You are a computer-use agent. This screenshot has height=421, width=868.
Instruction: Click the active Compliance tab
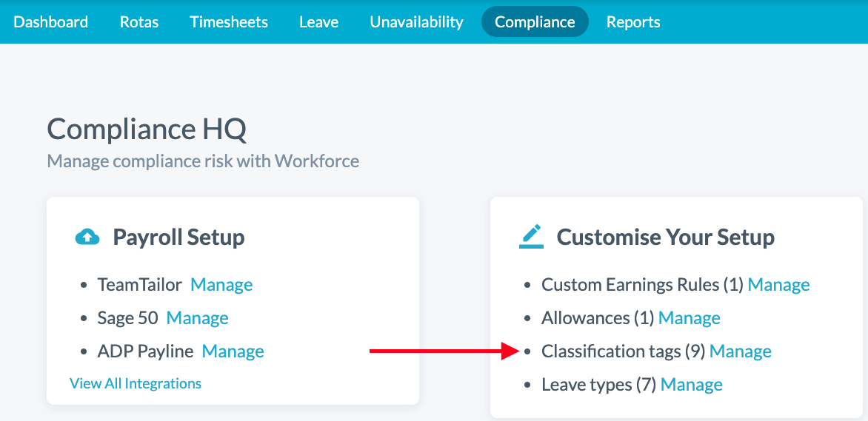pyautogui.click(x=535, y=22)
